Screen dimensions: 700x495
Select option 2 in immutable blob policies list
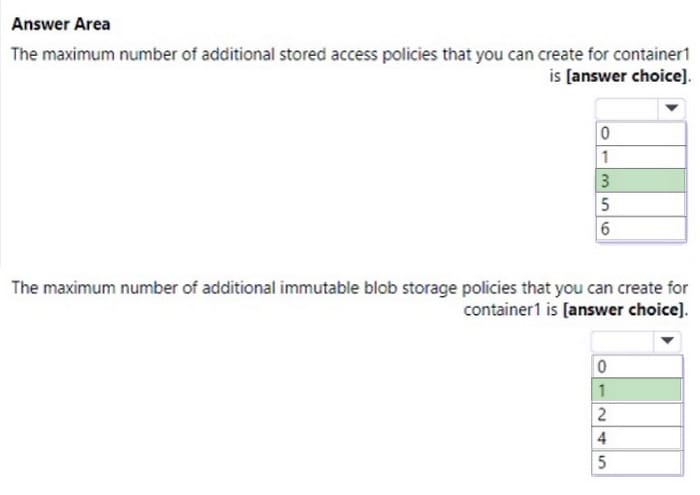tap(637, 415)
